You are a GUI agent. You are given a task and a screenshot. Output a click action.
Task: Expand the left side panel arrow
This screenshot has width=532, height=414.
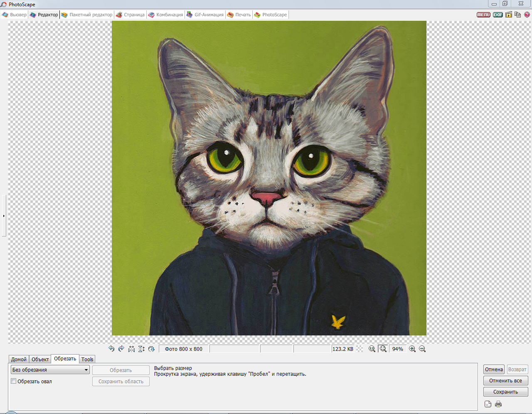(x=4, y=216)
